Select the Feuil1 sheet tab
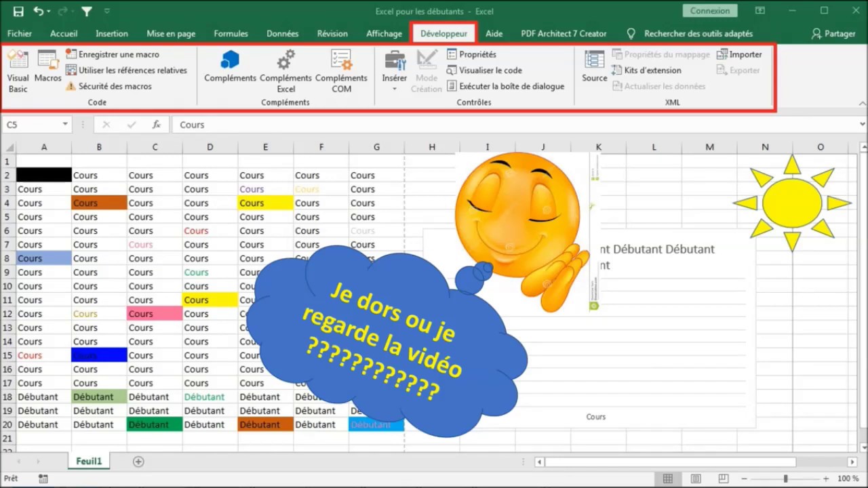868x488 pixels. point(89,462)
